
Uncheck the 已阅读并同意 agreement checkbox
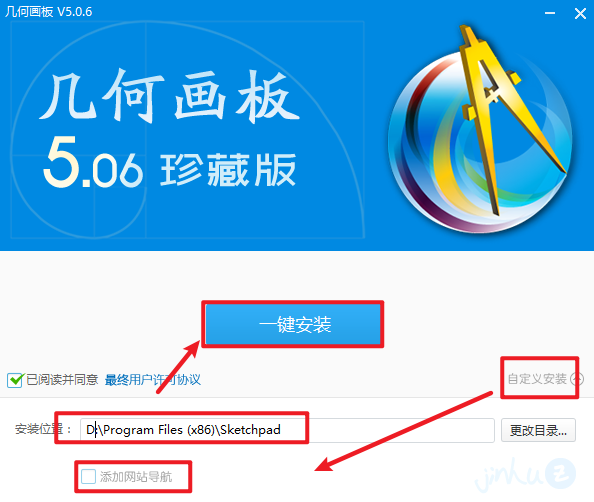pos(15,380)
